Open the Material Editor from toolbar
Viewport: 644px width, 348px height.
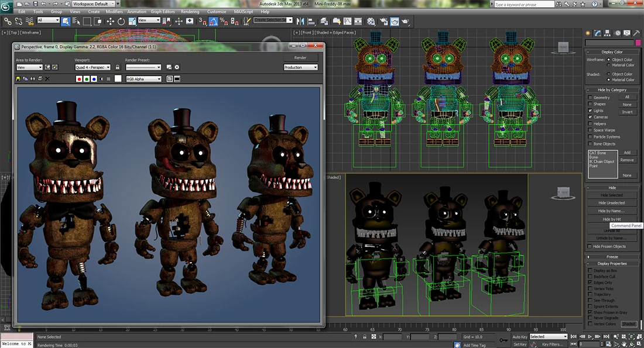coord(371,21)
